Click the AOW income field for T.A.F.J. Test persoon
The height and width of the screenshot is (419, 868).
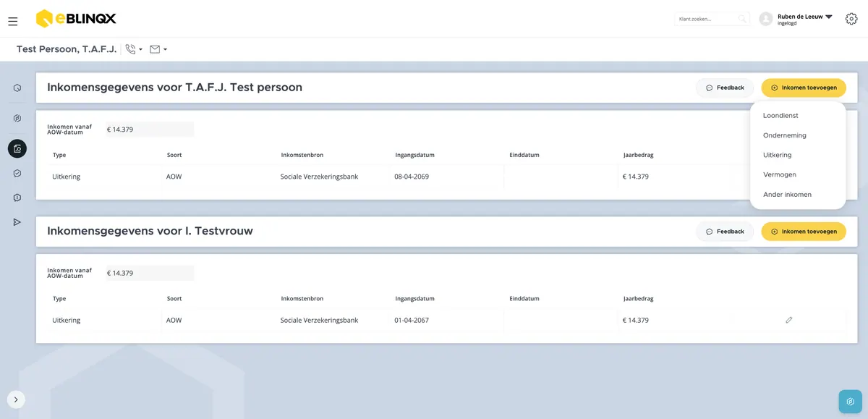coord(150,130)
